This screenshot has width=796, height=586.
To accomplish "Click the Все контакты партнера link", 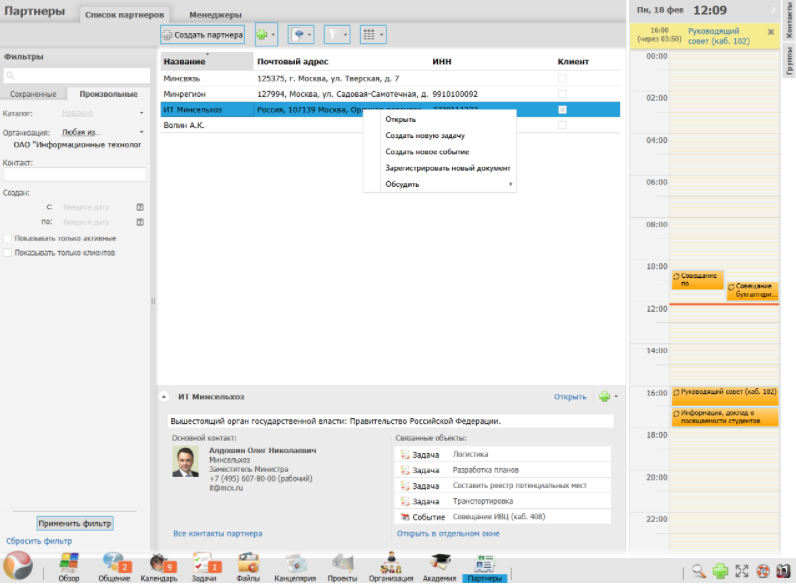I will [218, 533].
